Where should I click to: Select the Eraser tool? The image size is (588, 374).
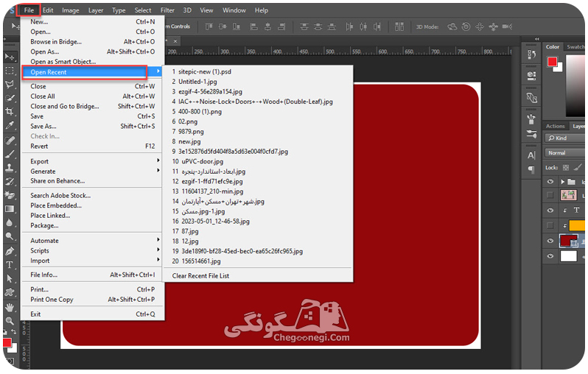pos(10,195)
